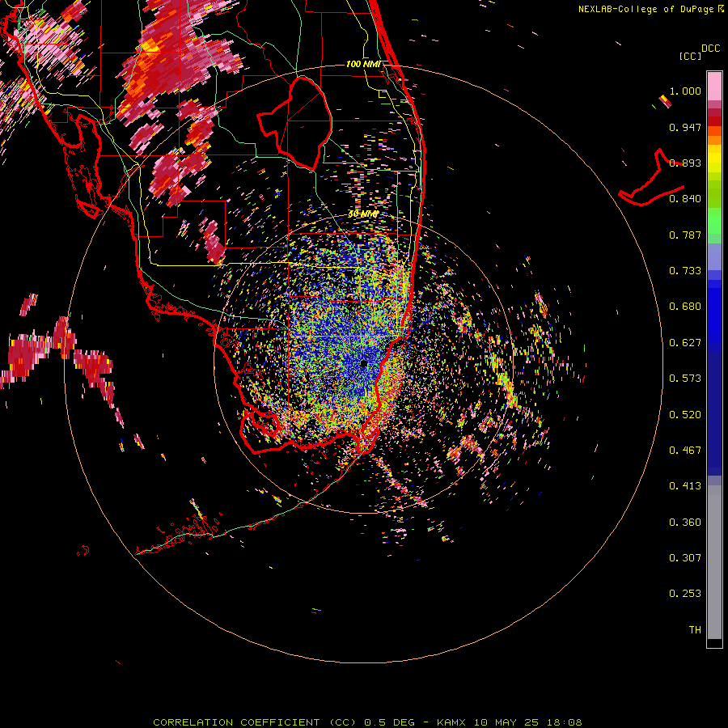Click the TH threshold label
728x728 pixels.
[x=695, y=630]
